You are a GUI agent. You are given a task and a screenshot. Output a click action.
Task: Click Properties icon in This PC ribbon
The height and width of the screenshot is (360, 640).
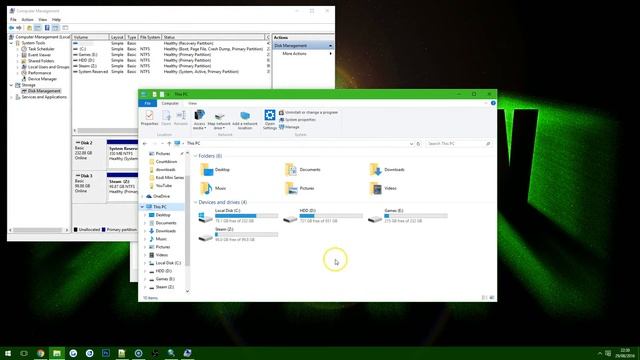click(x=149, y=118)
